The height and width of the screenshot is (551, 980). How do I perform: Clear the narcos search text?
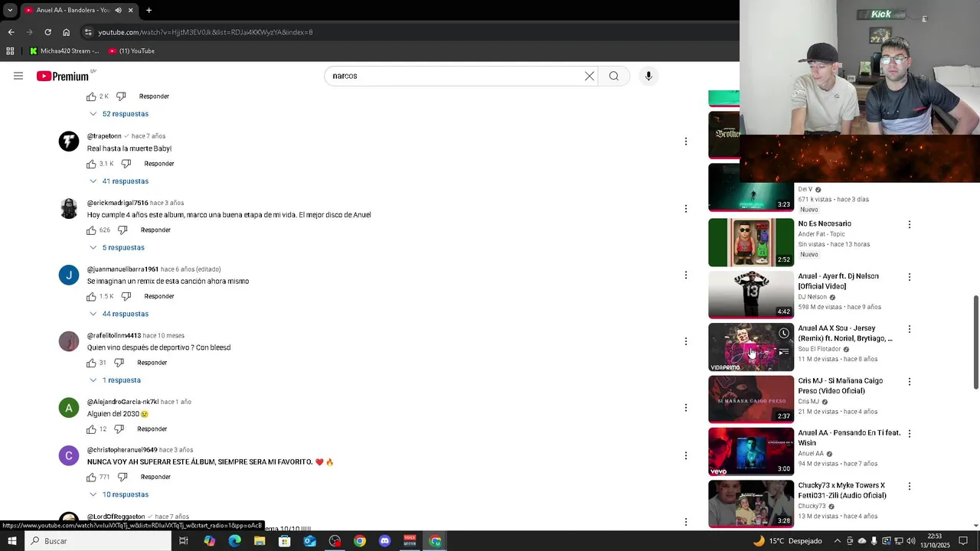pos(590,76)
